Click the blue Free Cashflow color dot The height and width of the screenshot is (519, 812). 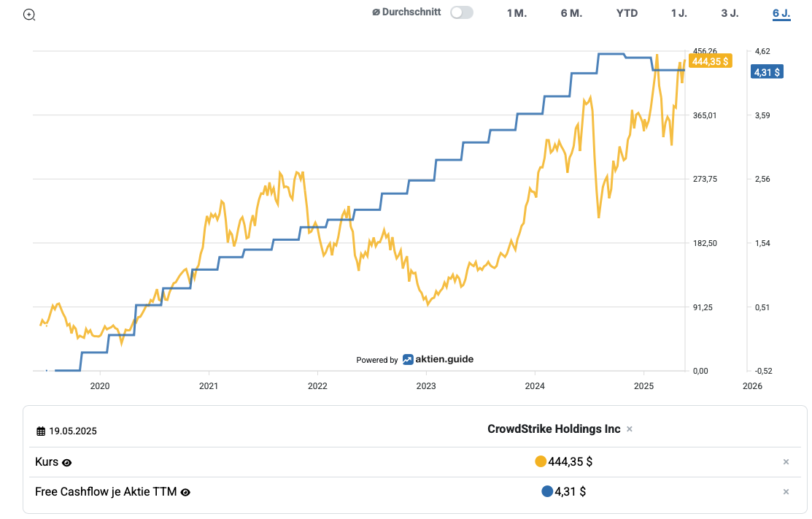pos(547,491)
